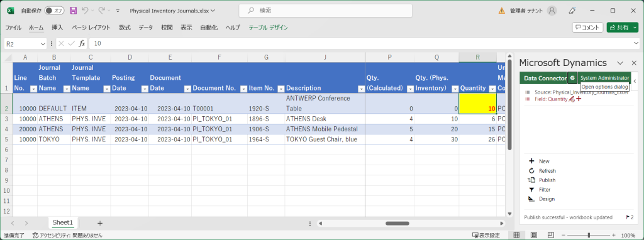Undo the last action

[85, 11]
